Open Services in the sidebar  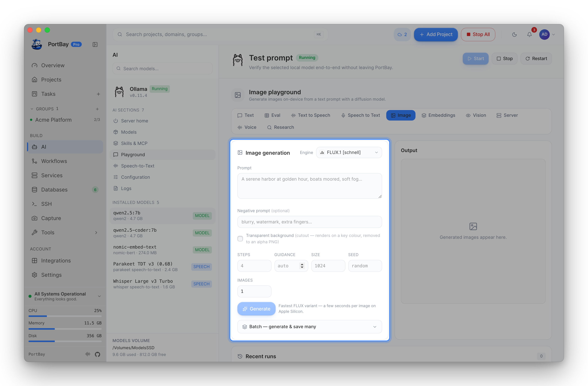[x=65, y=175]
